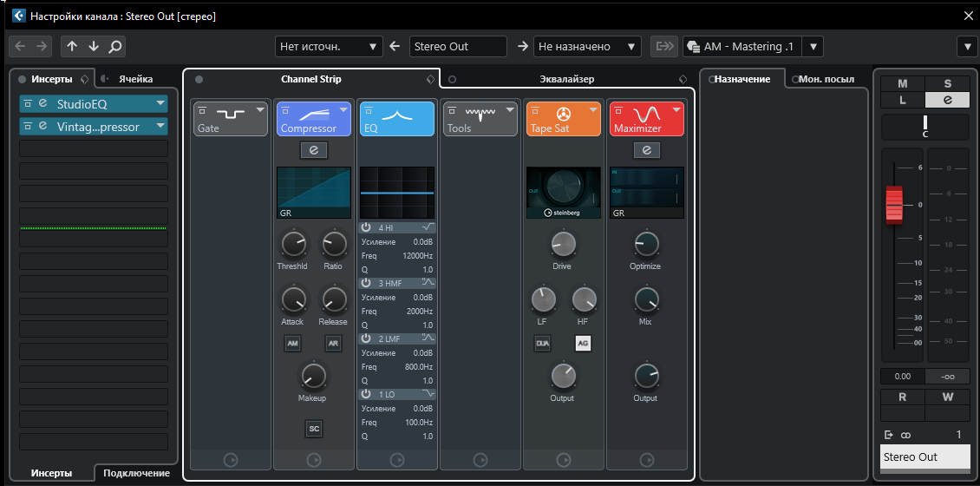Viewport: 980px width, 486px height.
Task: Open the Ячейка tab
Action: pos(135,79)
